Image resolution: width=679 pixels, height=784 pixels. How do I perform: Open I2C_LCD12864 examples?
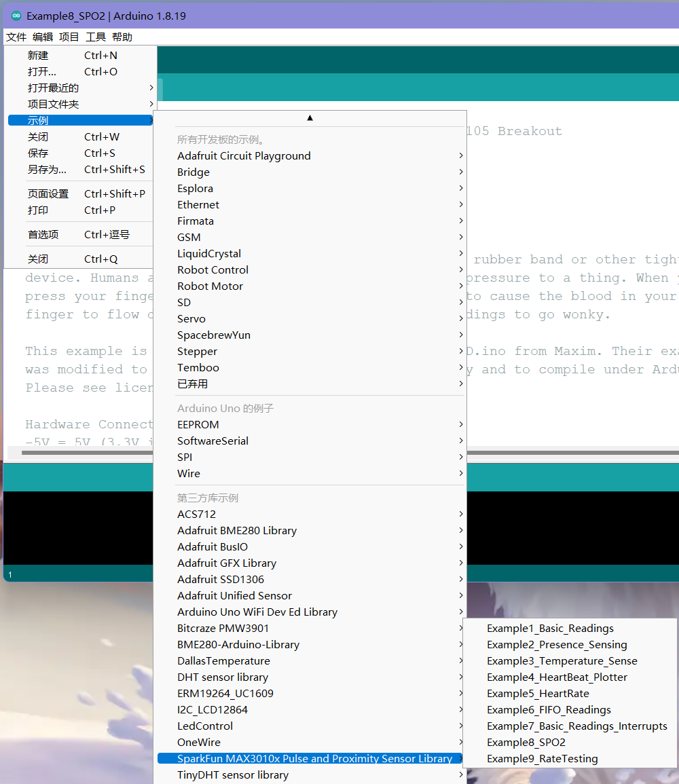[x=310, y=710]
